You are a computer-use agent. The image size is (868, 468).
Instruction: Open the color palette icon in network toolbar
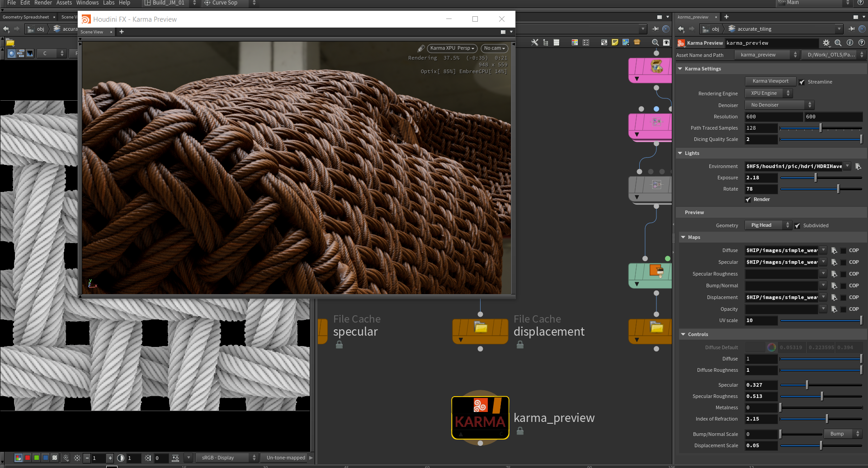[x=575, y=42]
